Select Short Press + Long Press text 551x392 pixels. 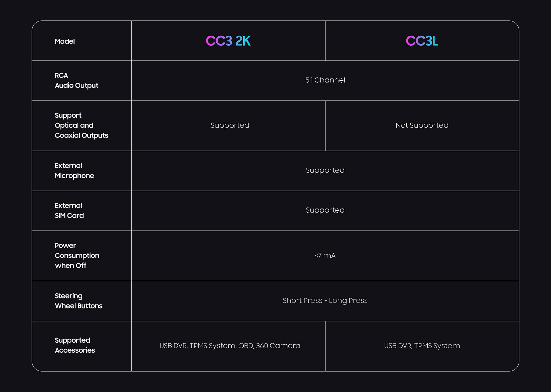point(325,300)
